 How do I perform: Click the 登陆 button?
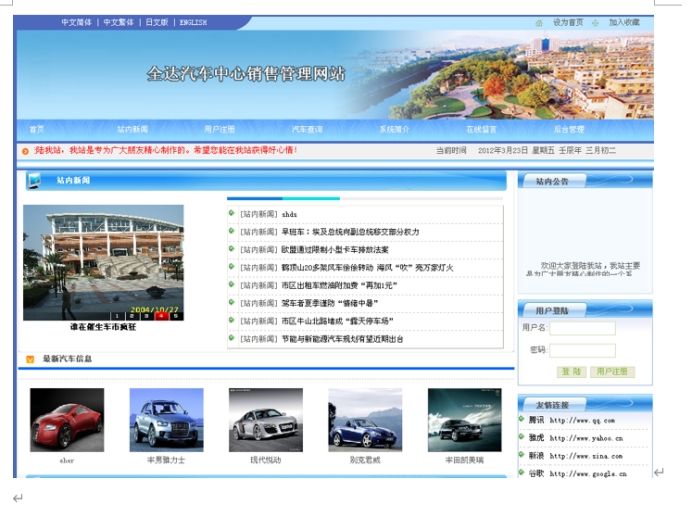pos(571,372)
